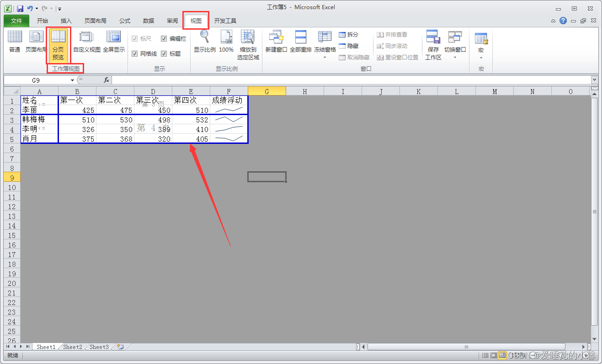Click the Name Box showing G9

coord(36,80)
